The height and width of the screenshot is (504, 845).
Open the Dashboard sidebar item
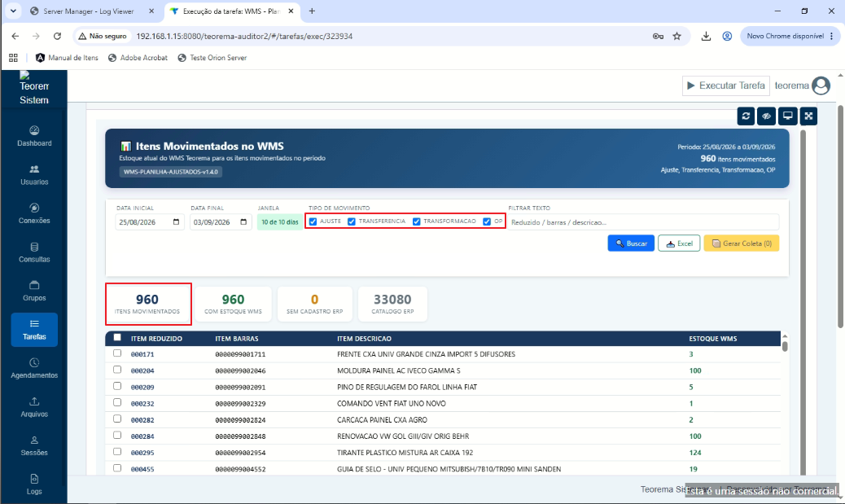[34, 136]
